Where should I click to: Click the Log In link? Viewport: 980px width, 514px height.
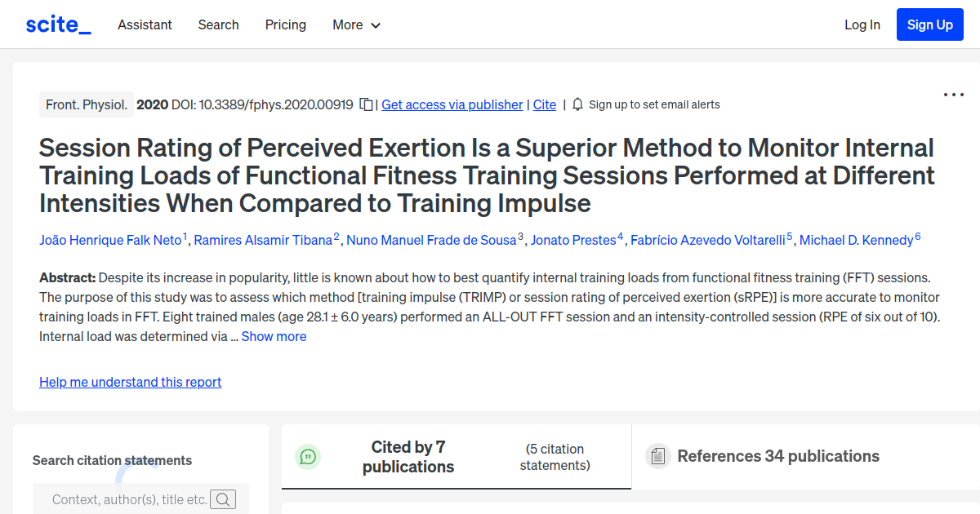click(862, 24)
